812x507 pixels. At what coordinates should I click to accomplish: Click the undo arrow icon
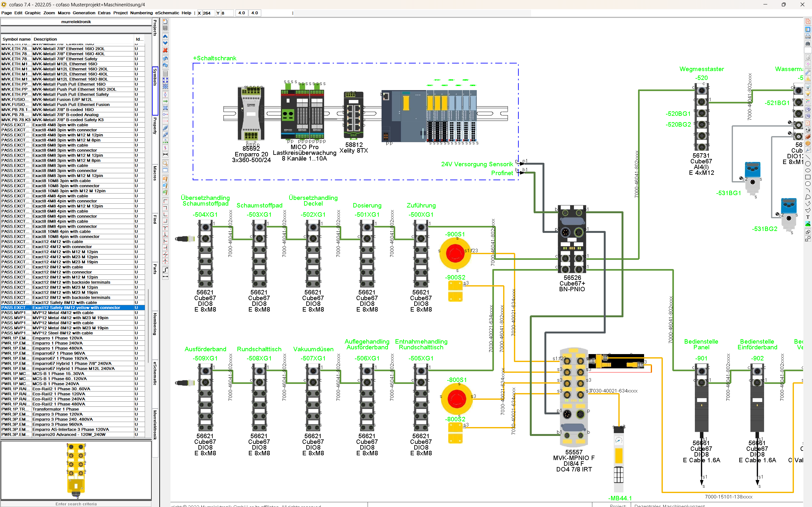point(165,58)
